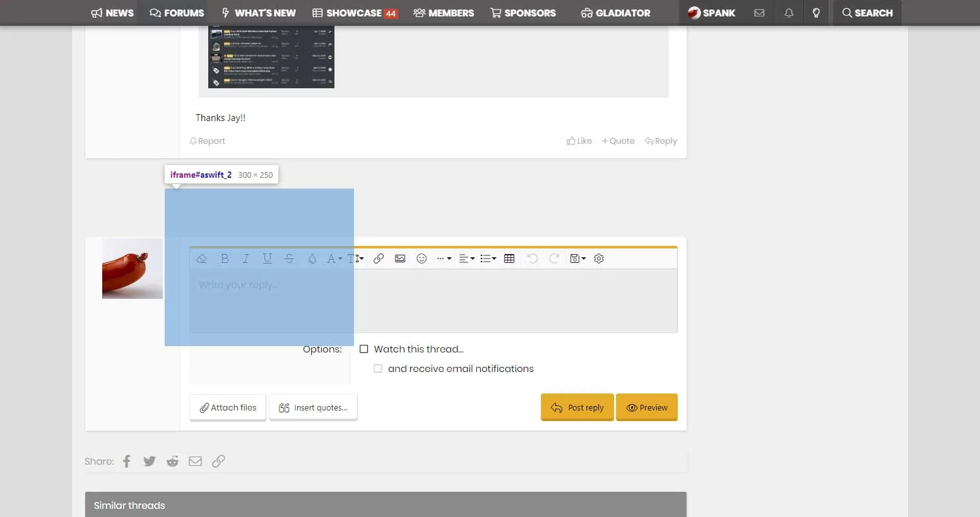This screenshot has width=980, height=517.
Task: Open the drafts save dropdown
Action: tap(577, 258)
